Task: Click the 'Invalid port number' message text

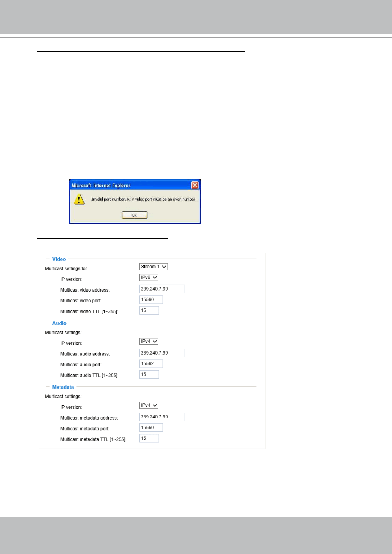Action: 144,199
